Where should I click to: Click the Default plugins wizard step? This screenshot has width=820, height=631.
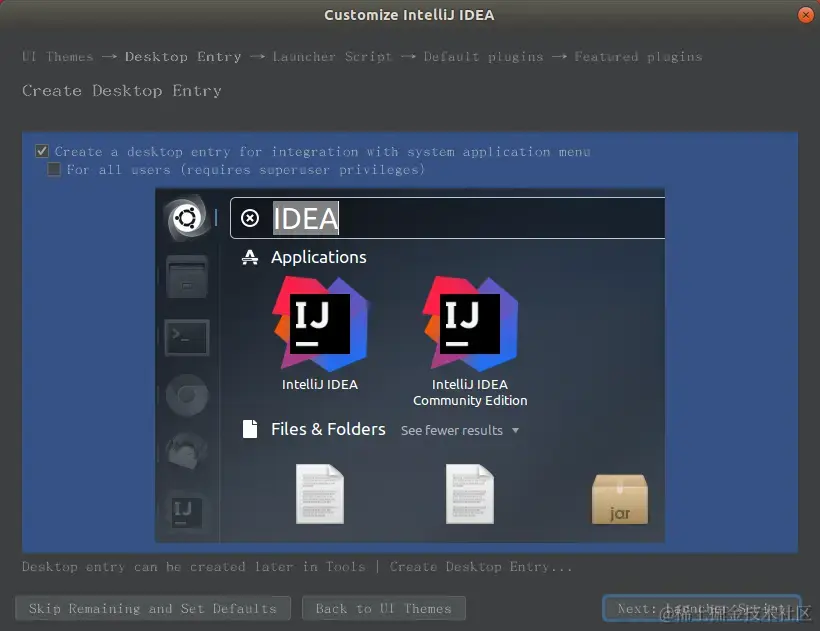[x=484, y=57]
